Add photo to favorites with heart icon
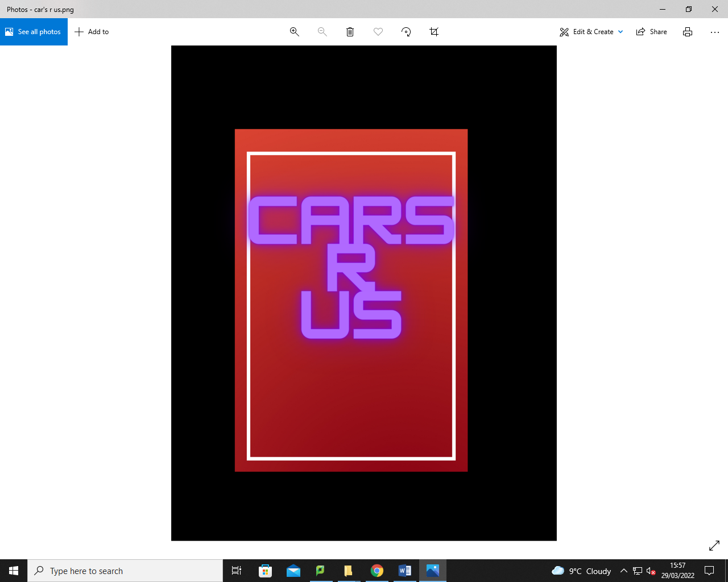The height and width of the screenshot is (582, 728). click(378, 32)
